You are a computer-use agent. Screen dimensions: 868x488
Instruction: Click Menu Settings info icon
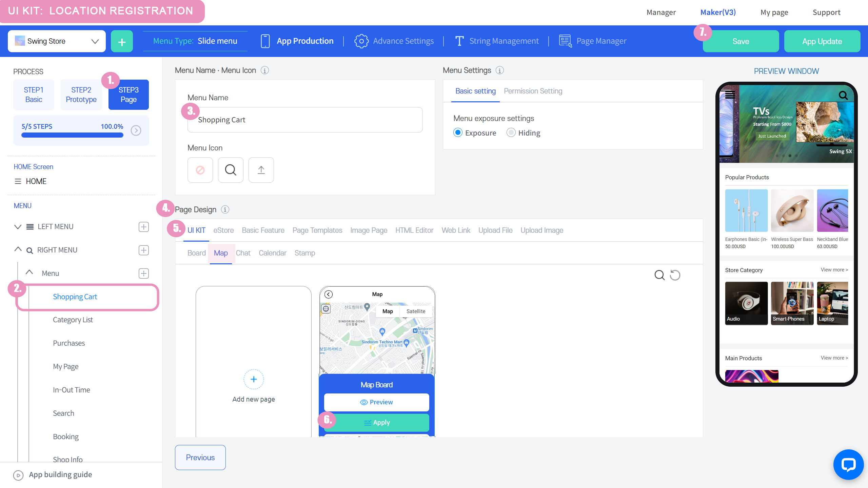(x=499, y=70)
